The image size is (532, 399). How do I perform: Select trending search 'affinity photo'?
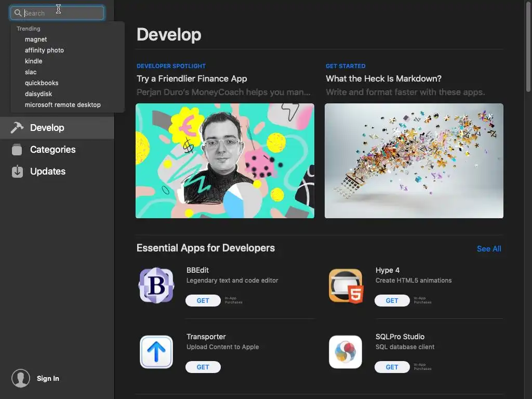(45, 50)
